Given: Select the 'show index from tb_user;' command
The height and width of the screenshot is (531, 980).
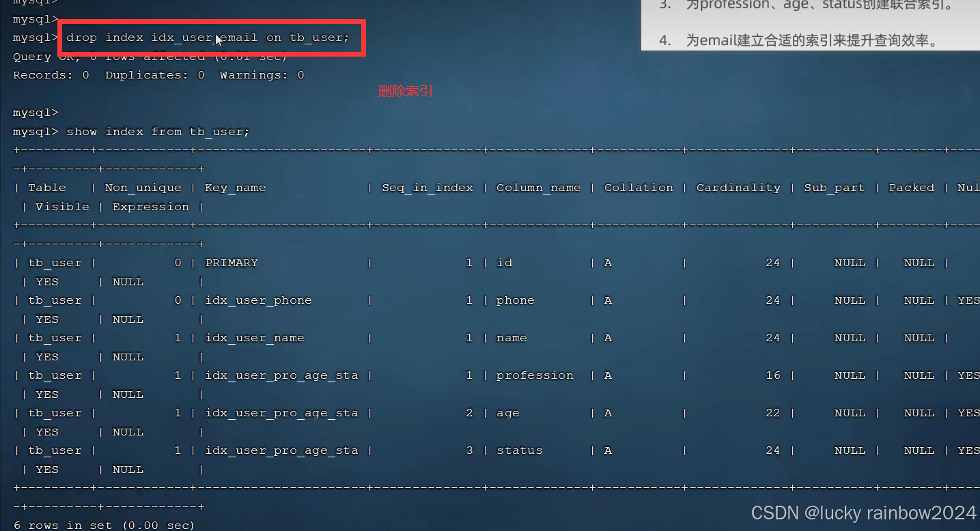Looking at the screenshot, I should [158, 131].
